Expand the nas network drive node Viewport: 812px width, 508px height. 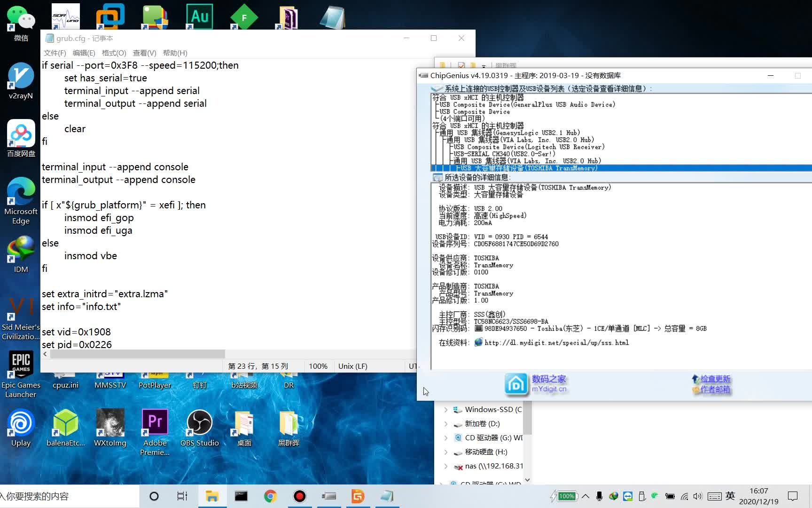point(446,466)
